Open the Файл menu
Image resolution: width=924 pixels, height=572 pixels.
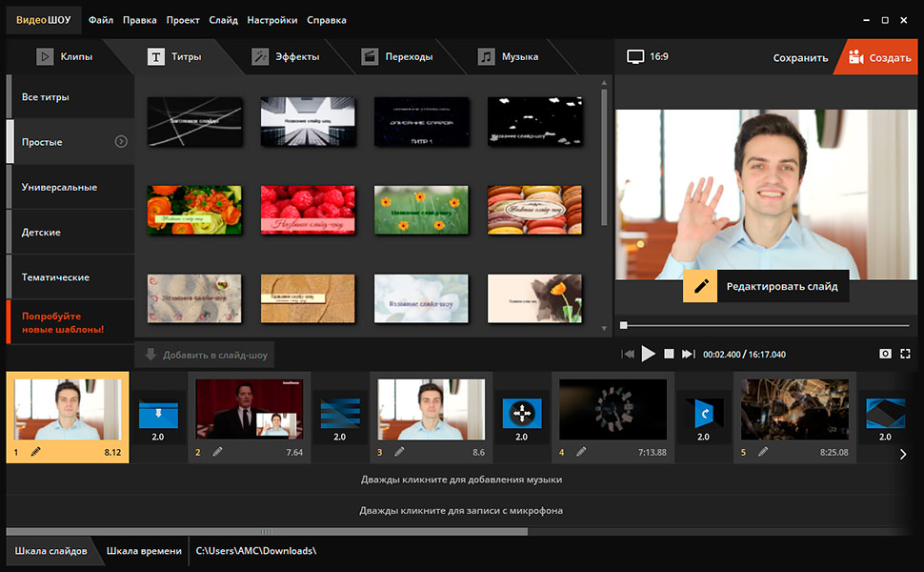[101, 20]
